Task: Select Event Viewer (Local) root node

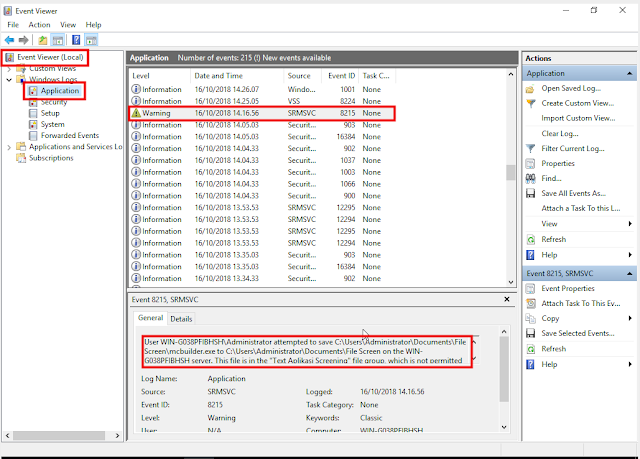Action: point(50,57)
